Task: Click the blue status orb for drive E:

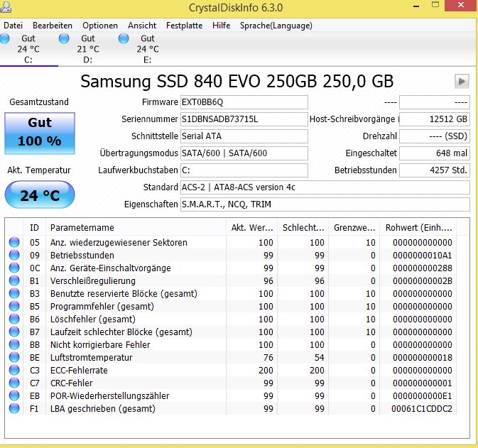Action: [124, 39]
